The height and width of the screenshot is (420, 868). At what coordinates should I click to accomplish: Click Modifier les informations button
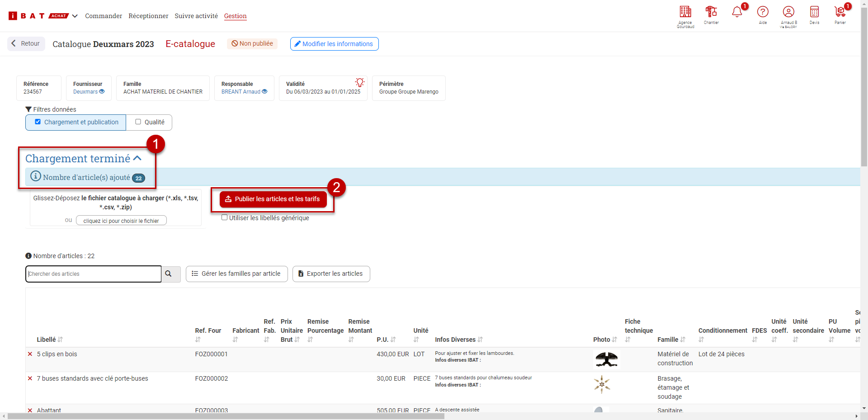coord(334,44)
